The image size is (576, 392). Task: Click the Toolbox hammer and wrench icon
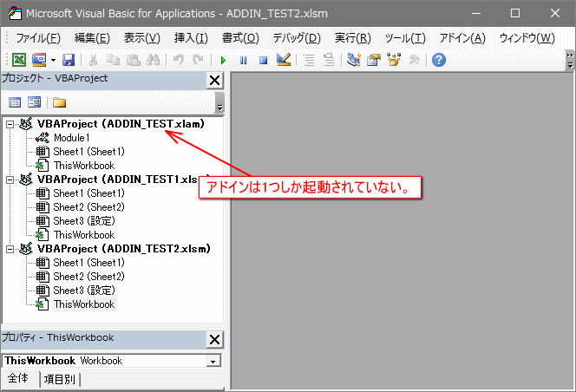click(x=414, y=60)
